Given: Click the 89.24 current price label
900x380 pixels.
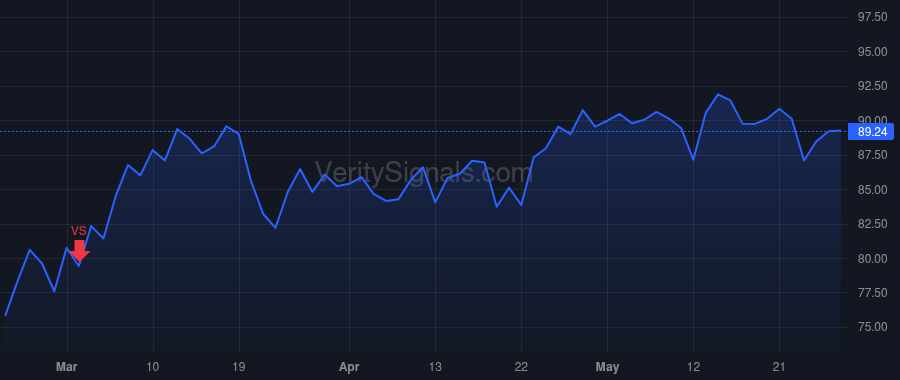Looking at the screenshot, I should 872,132.
